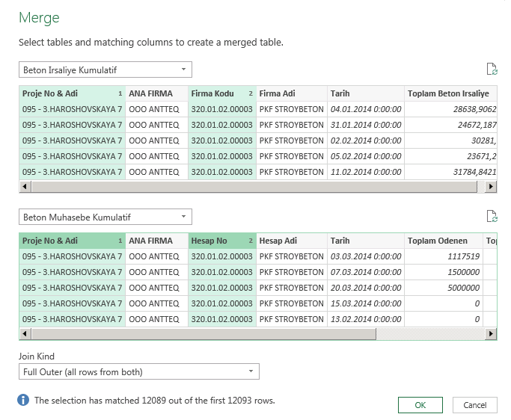Open the Join Kind dropdown

coord(139,371)
